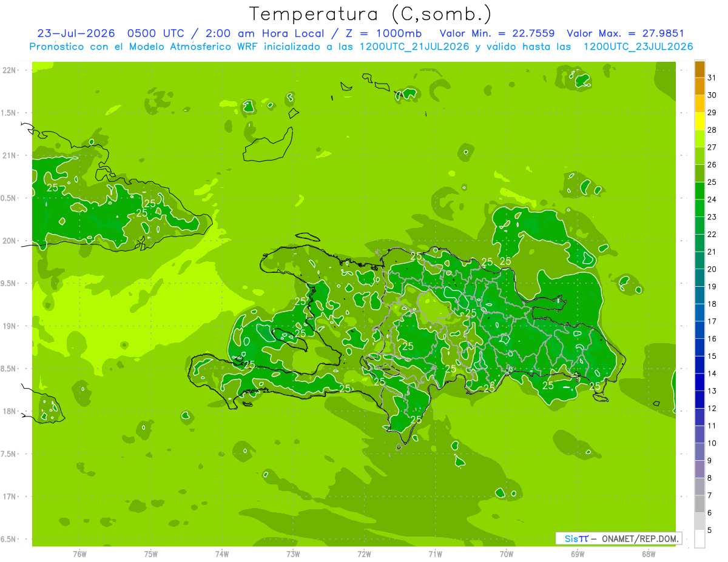Click the title "Temperatura (C,somb.)"

[x=371, y=13]
